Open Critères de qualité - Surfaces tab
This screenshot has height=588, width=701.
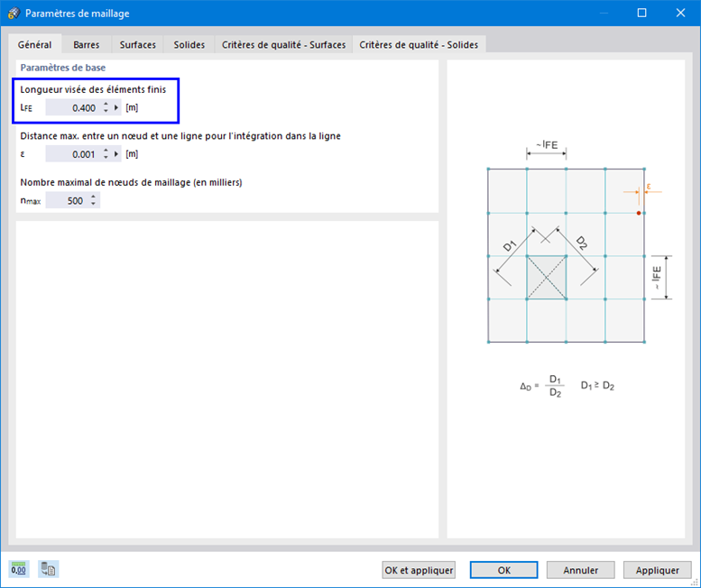[x=284, y=45]
